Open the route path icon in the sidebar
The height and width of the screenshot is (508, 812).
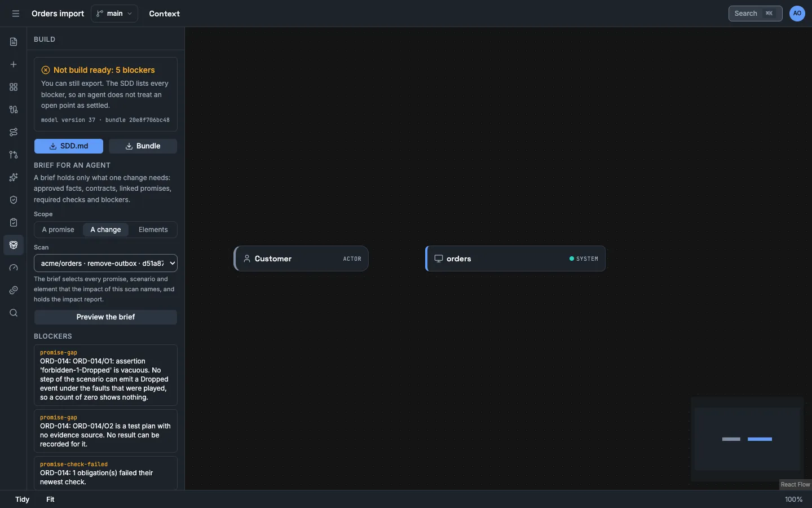coord(14,132)
